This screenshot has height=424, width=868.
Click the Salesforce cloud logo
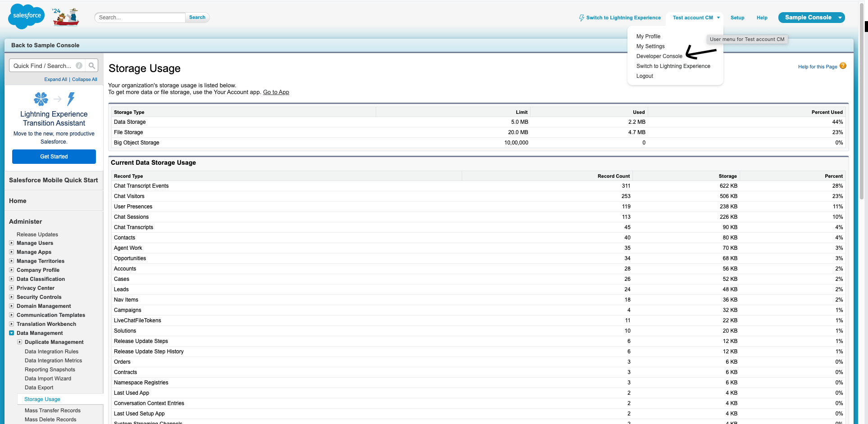[27, 16]
